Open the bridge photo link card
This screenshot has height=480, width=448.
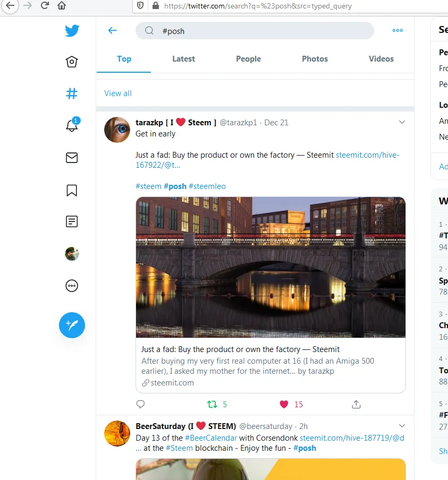point(271,267)
